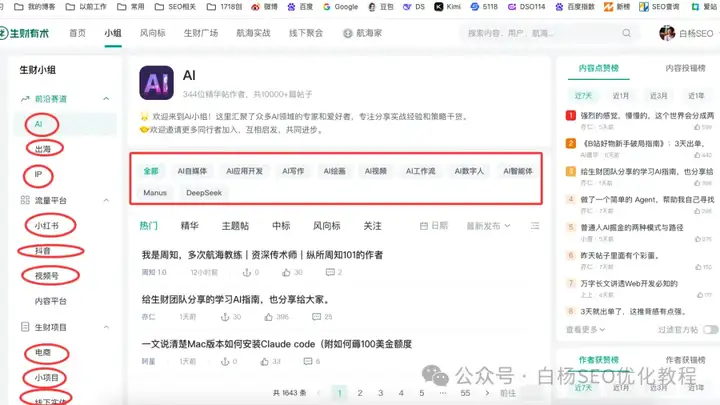
Task: Switch to the 精华 posts tab
Action: (x=190, y=225)
